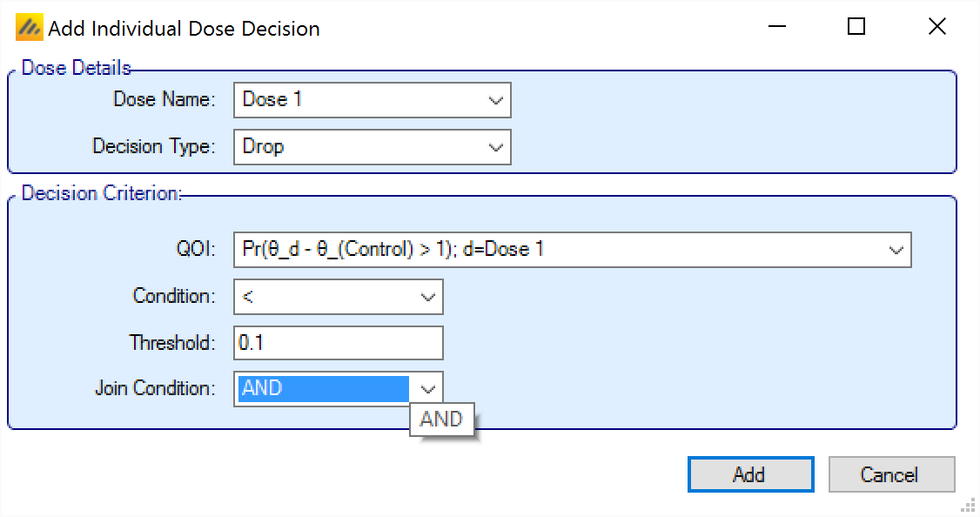Open the Dose Name dropdown showing Dose 1
The image size is (980, 517).
click(x=495, y=100)
